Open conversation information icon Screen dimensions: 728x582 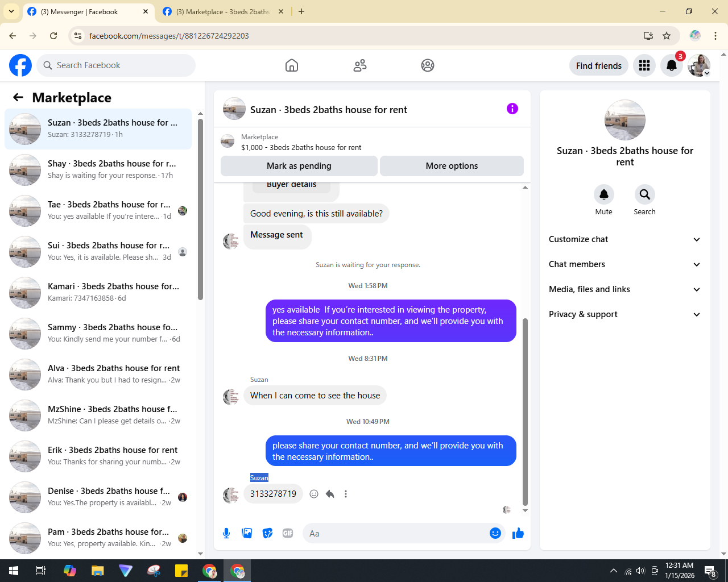tap(512, 109)
